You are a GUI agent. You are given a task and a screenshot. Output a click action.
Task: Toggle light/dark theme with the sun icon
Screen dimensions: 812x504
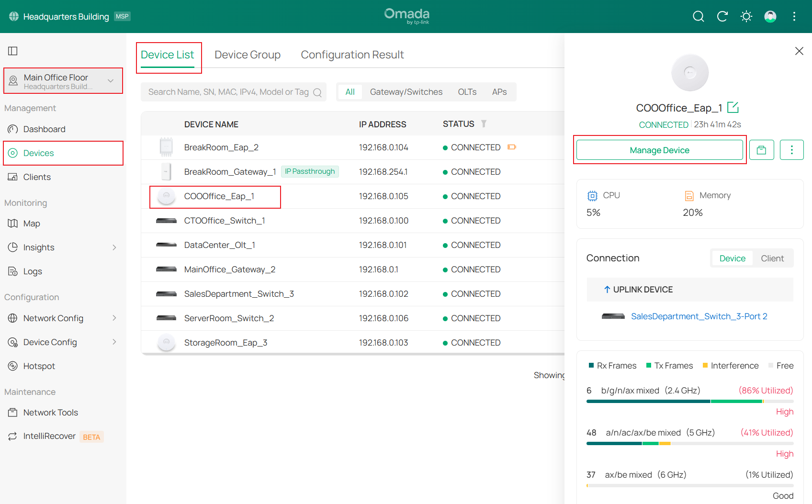[746, 16]
